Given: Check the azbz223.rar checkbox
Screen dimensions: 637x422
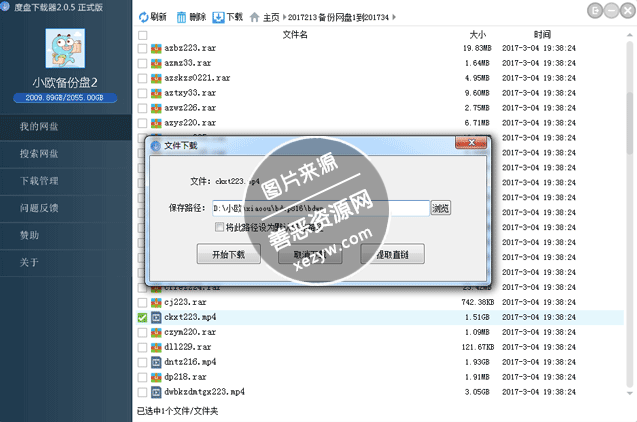Looking at the screenshot, I should tap(142, 49).
